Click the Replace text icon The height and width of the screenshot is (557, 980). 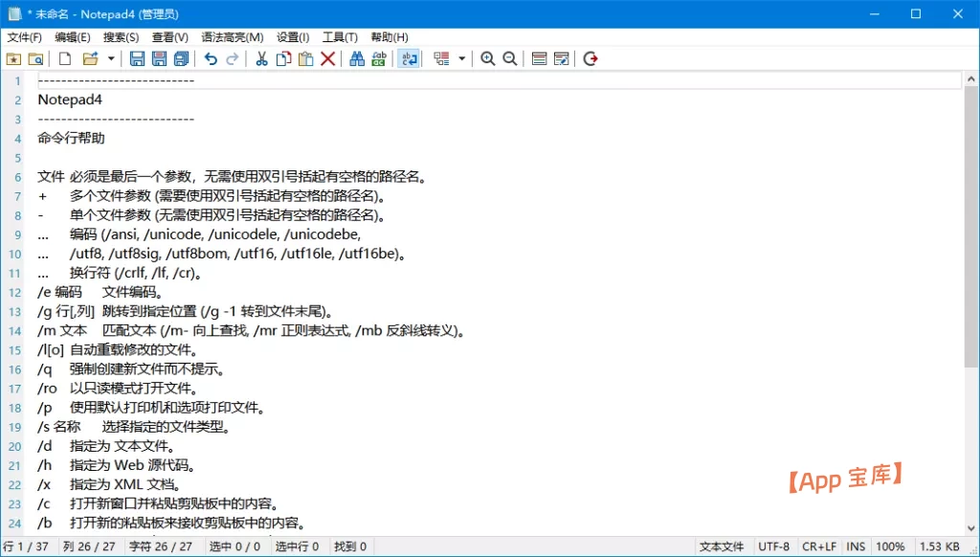(379, 59)
